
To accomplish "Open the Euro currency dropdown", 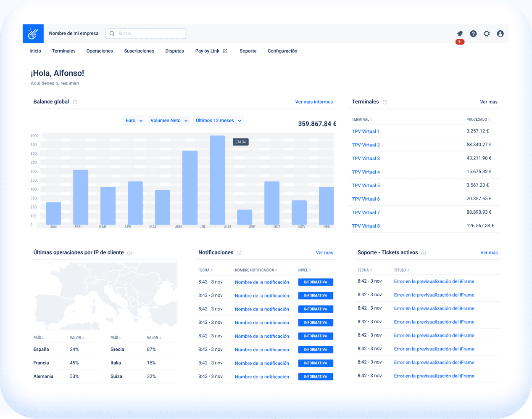I will 134,121.
